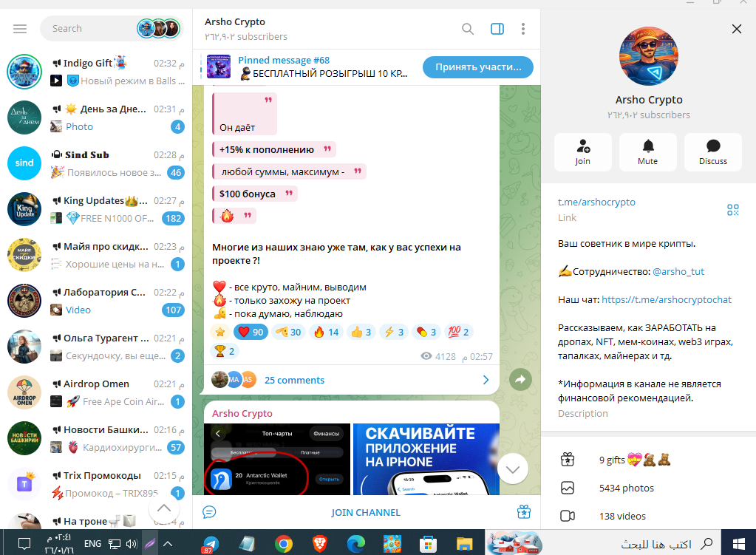Open the СКАЧИВАЙТЕ ПРИЛОЖЕНИЕ image
The height and width of the screenshot is (555, 756).
pyautogui.click(x=426, y=459)
